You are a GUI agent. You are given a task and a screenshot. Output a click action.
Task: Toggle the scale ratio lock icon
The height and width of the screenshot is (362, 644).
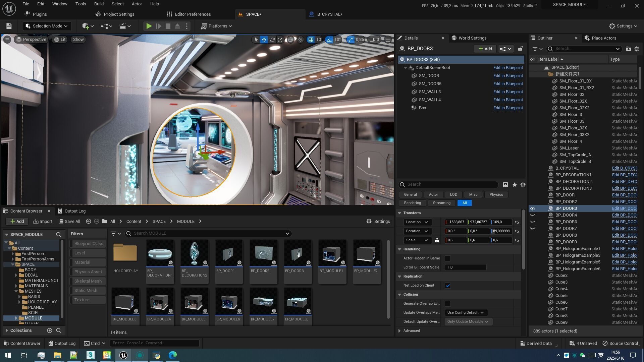(x=437, y=240)
